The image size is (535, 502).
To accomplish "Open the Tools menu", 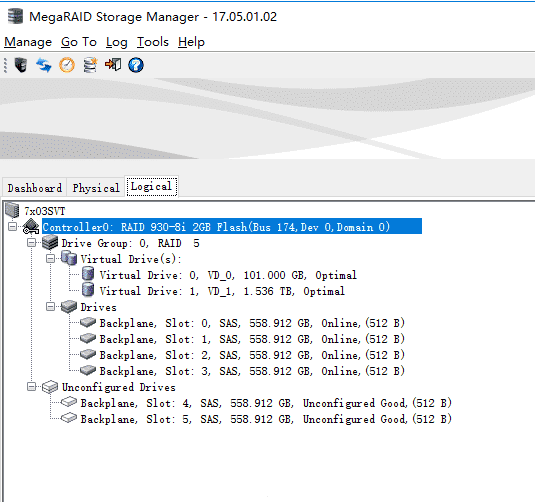I will point(153,42).
